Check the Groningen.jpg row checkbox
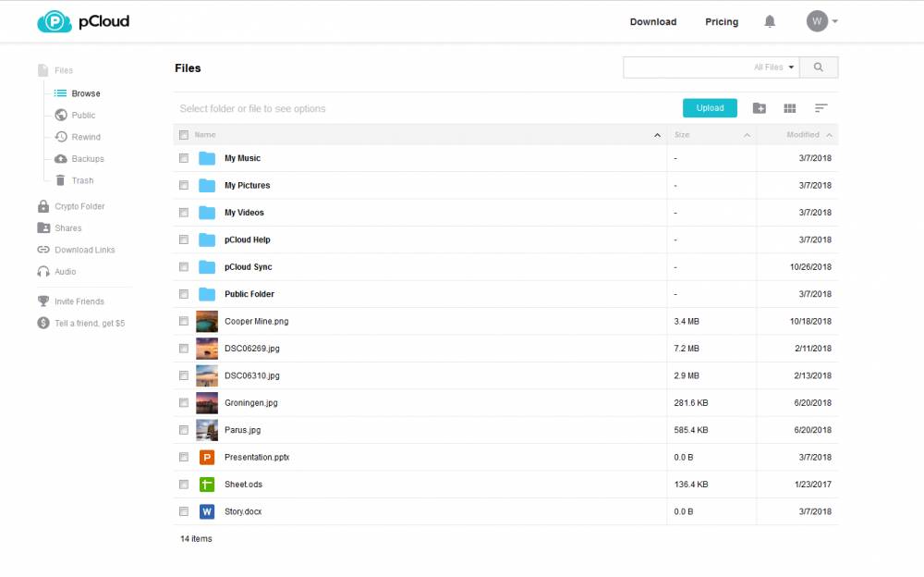The height and width of the screenshot is (577, 924). (x=184, y=402)
